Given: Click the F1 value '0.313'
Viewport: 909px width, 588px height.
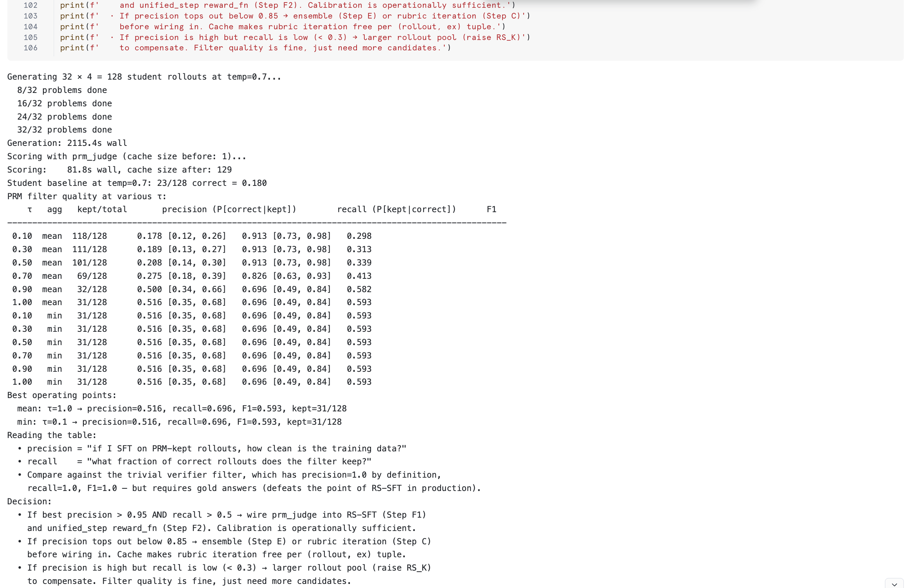Looking at the screenshot, I should [x=359, y=250].
